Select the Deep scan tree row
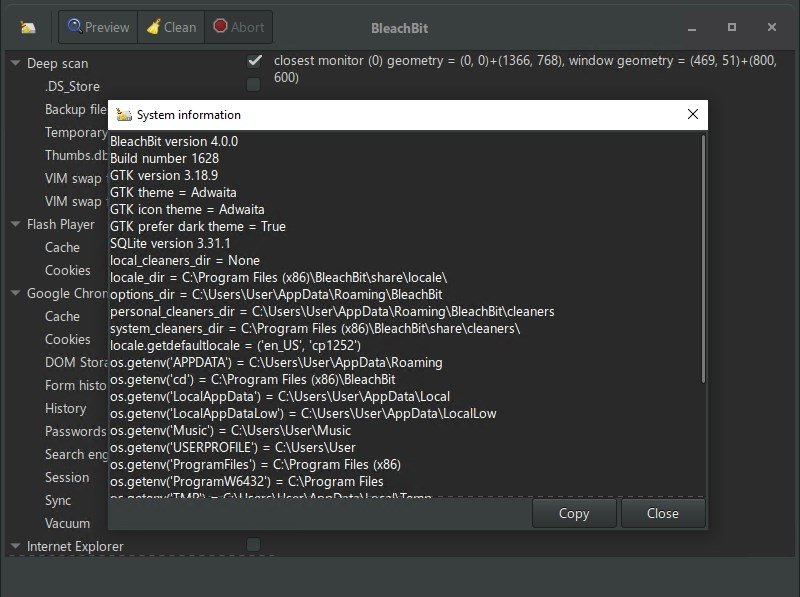 point(58,63)
